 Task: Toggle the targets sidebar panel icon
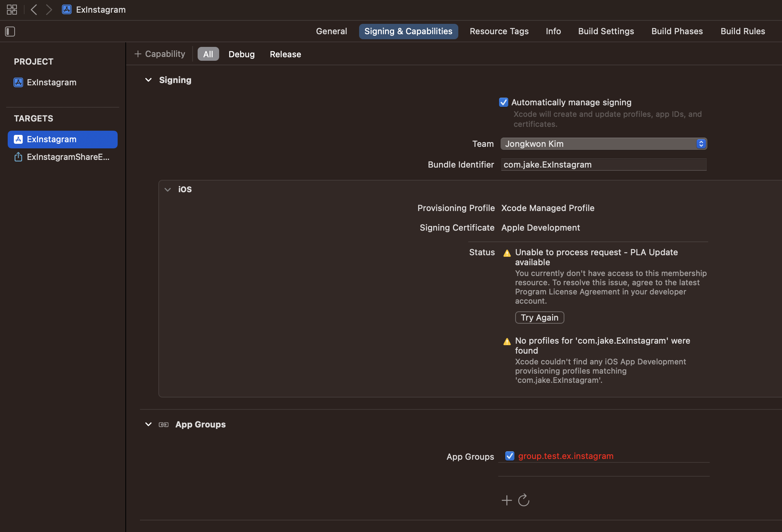[x=10, y=32]
